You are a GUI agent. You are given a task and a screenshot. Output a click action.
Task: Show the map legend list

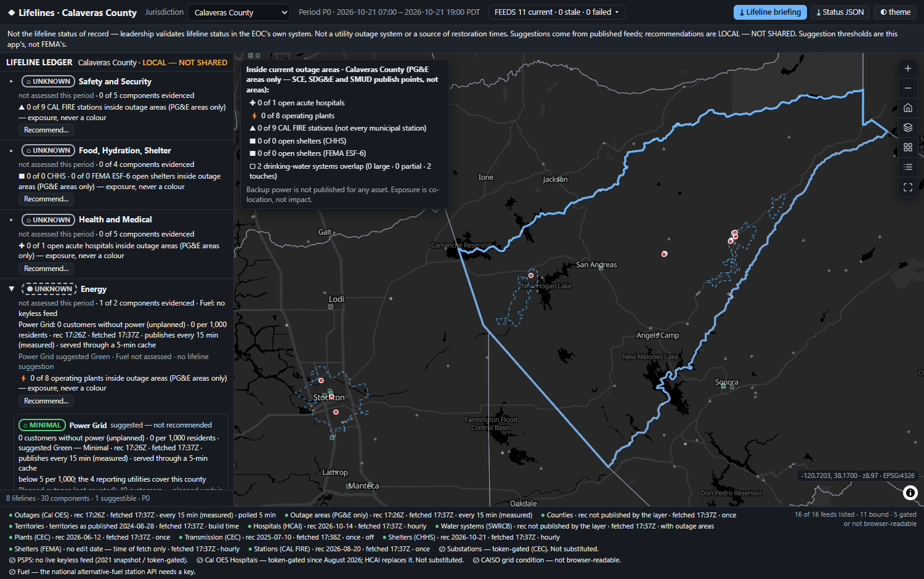907,167
